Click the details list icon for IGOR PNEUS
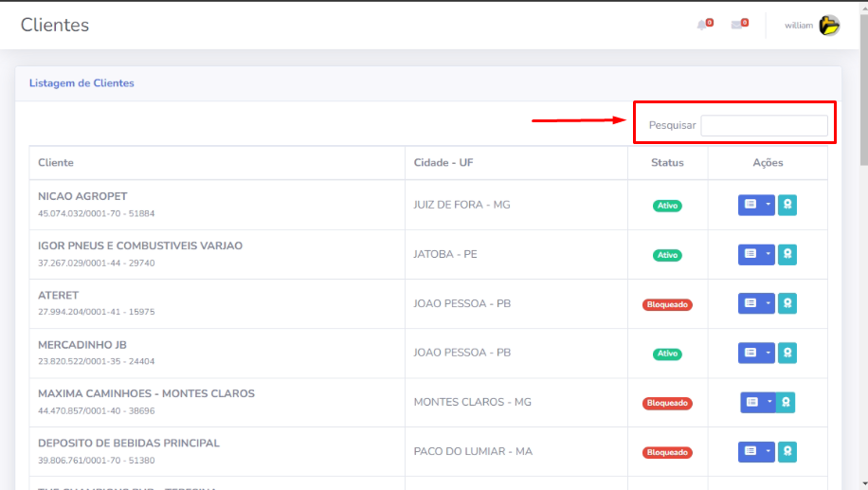868x490 pixels. pos(750,254)
